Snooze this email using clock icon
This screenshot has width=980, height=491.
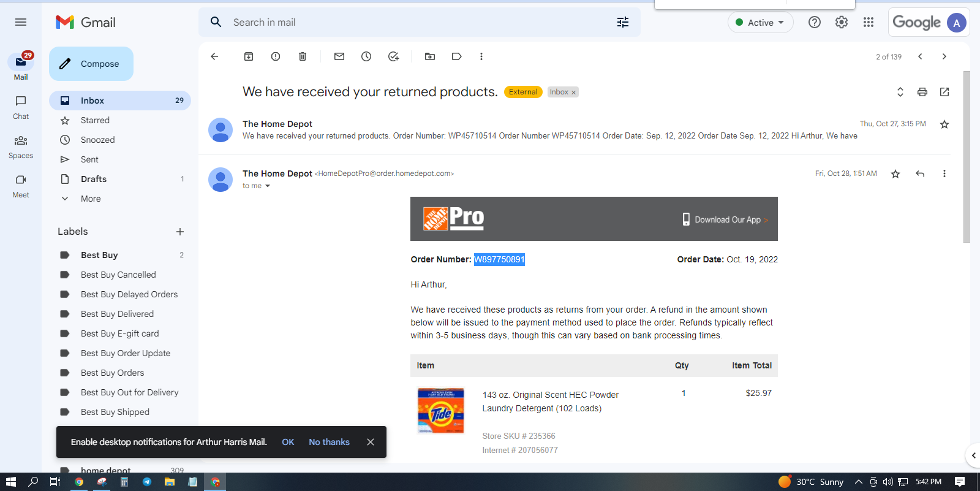point(366,56)
